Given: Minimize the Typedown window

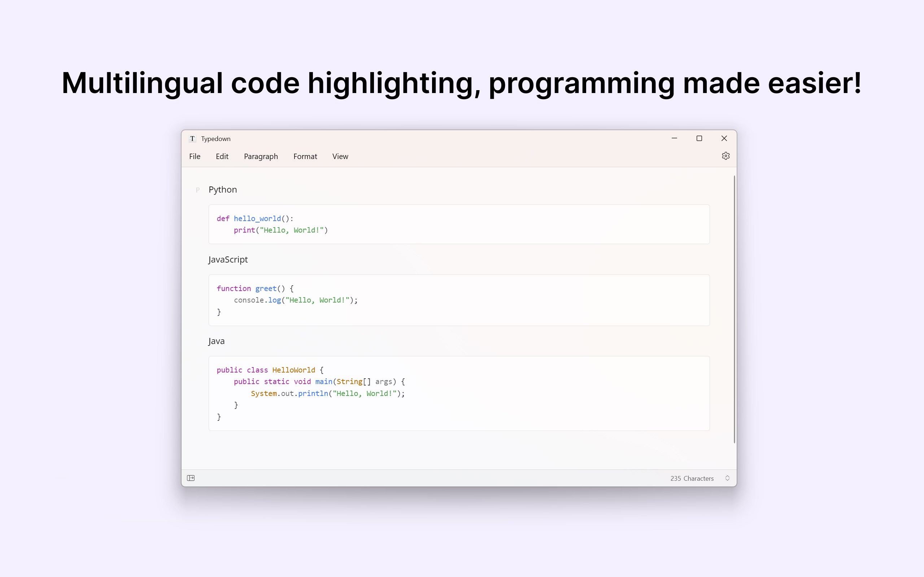Looking at the screenshot, I should [674, 138].
